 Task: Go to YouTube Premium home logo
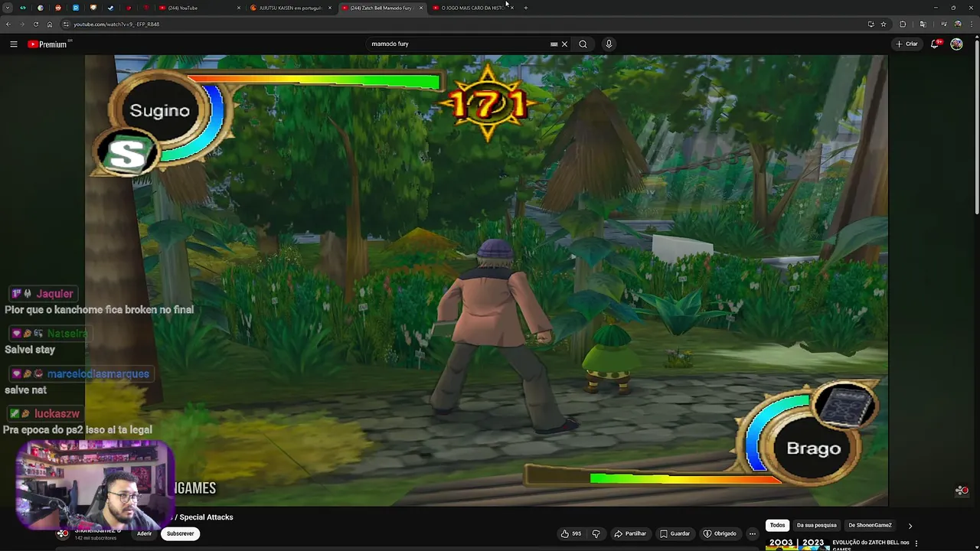click(47, 44)
